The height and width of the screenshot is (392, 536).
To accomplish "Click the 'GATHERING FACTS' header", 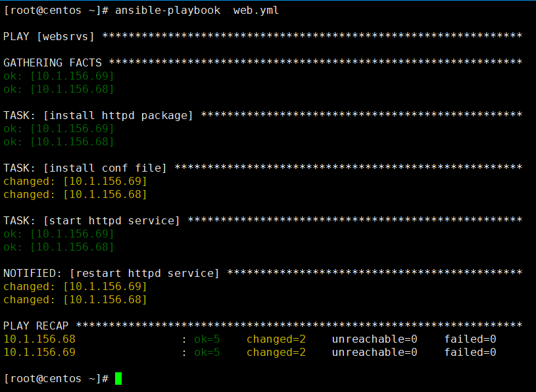I will pyautogui.click(x=53, y=62).
